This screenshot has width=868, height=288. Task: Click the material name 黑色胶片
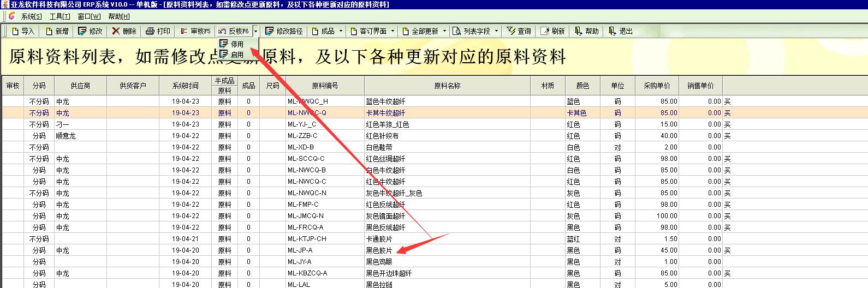(x=379, y=250)
